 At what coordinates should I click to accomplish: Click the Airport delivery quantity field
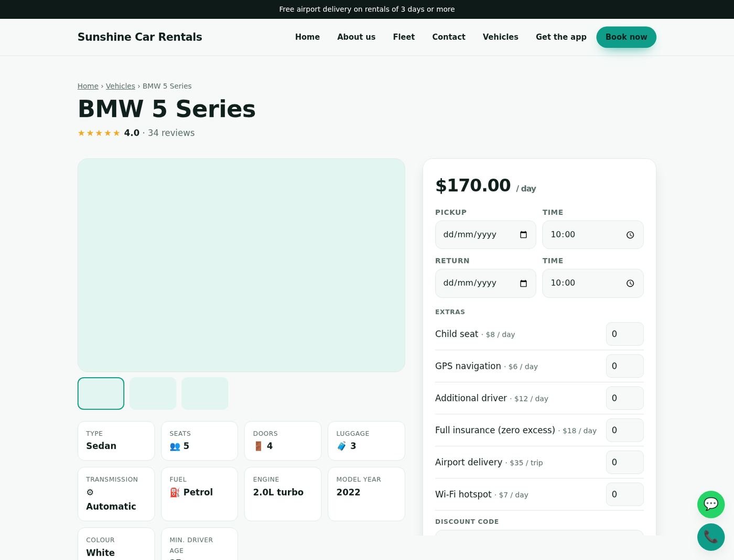pyautogui.click(x=625, y=462)
